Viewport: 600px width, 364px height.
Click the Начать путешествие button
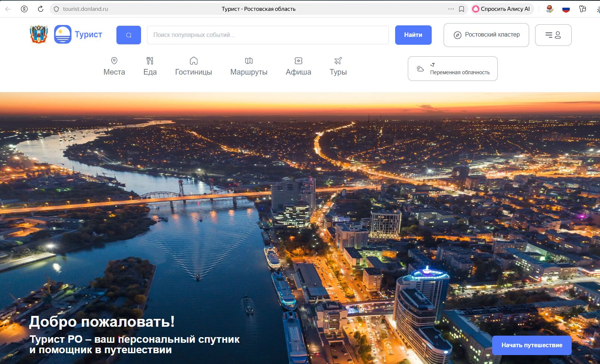(x=531, y=345)
